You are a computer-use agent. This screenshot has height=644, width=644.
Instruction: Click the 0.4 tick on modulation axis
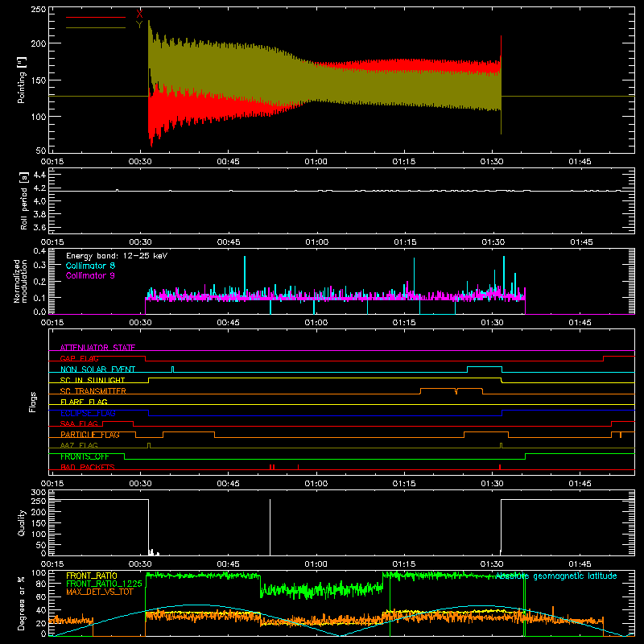coord(39,250)
